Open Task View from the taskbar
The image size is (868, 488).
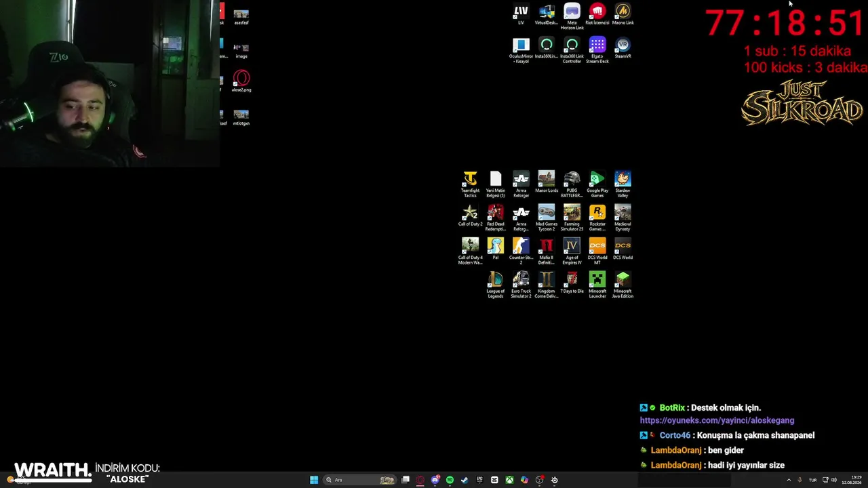[406, 480]
